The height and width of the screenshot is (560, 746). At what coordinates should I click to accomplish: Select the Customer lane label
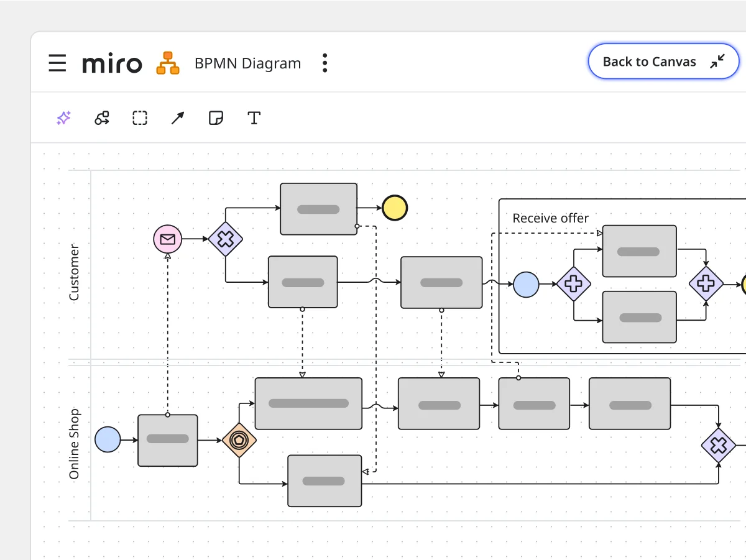click(74, 272)
